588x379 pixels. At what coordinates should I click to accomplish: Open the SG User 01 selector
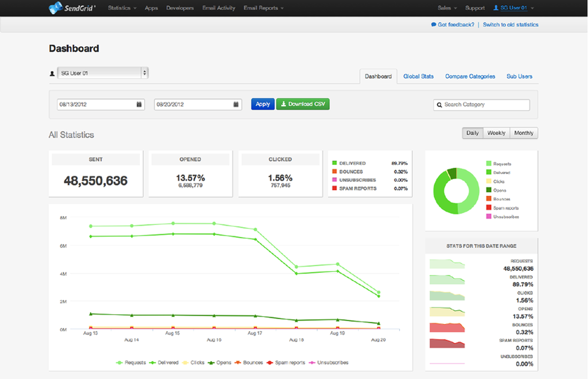pyautogui.click(x=103, y=73)
